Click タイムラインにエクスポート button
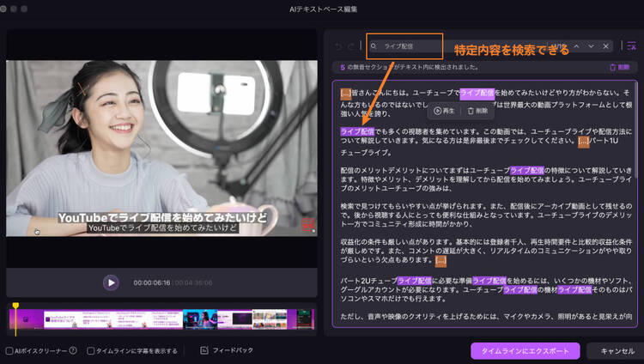 pos(526,351)
